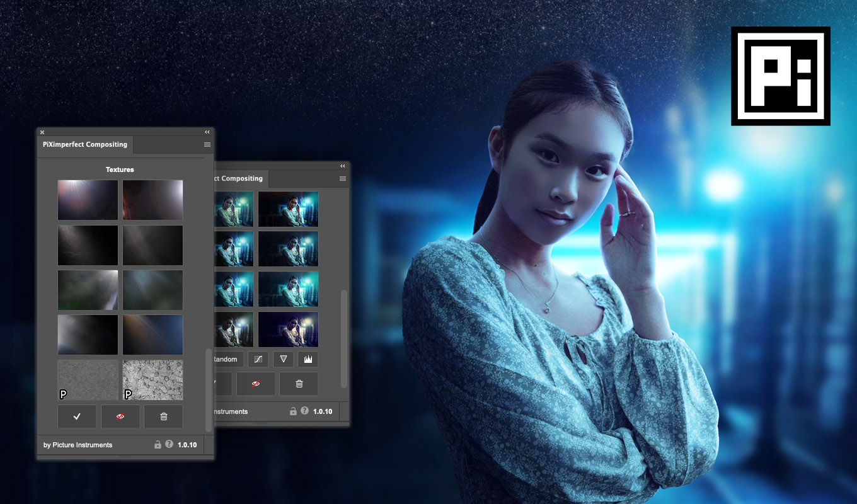
Task: Open the front panel hamburger flyout menu
Action: tap(207, 145)
